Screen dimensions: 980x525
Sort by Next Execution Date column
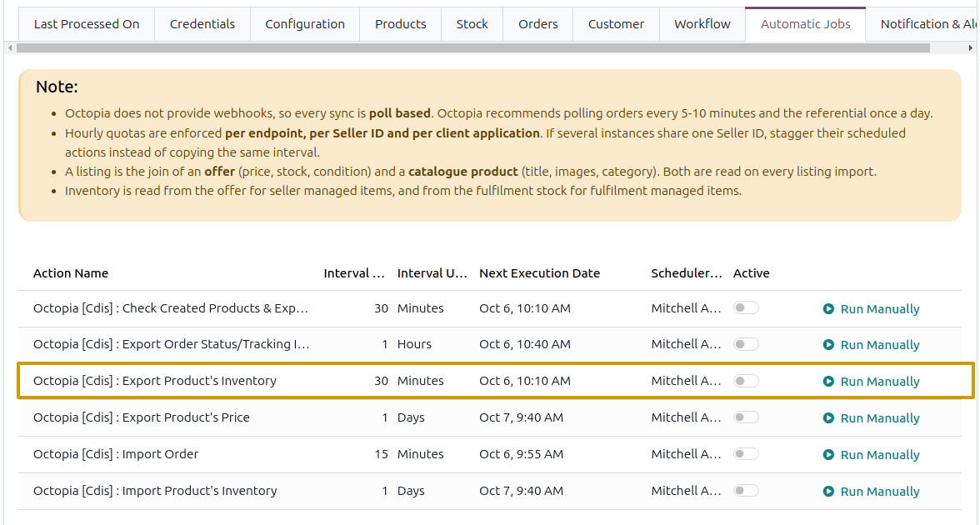[x=539, y=273]
